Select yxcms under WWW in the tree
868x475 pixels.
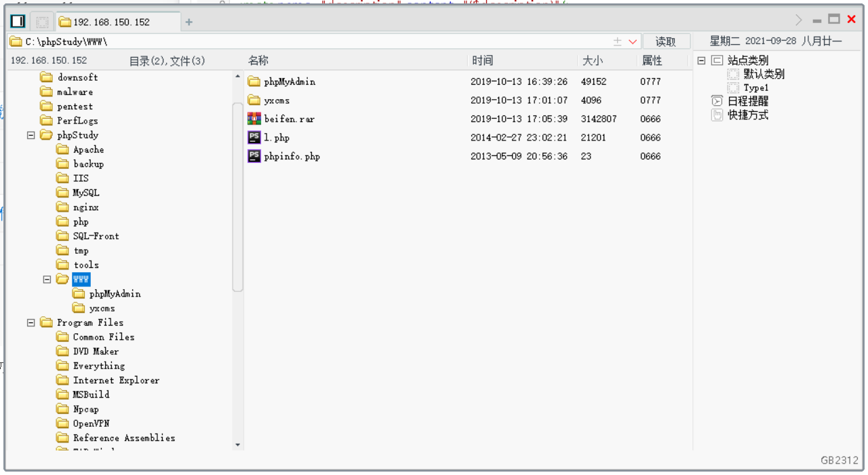[x=102, y=308]
